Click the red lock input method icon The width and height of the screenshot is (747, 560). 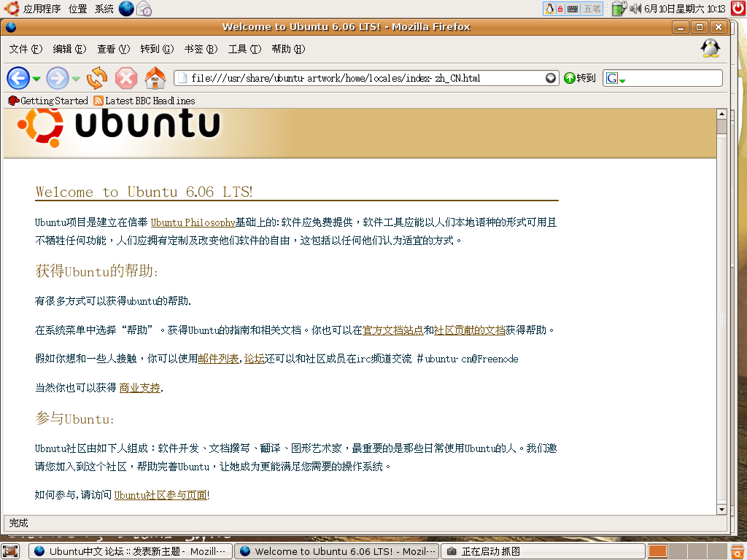[x=560, y=9]
